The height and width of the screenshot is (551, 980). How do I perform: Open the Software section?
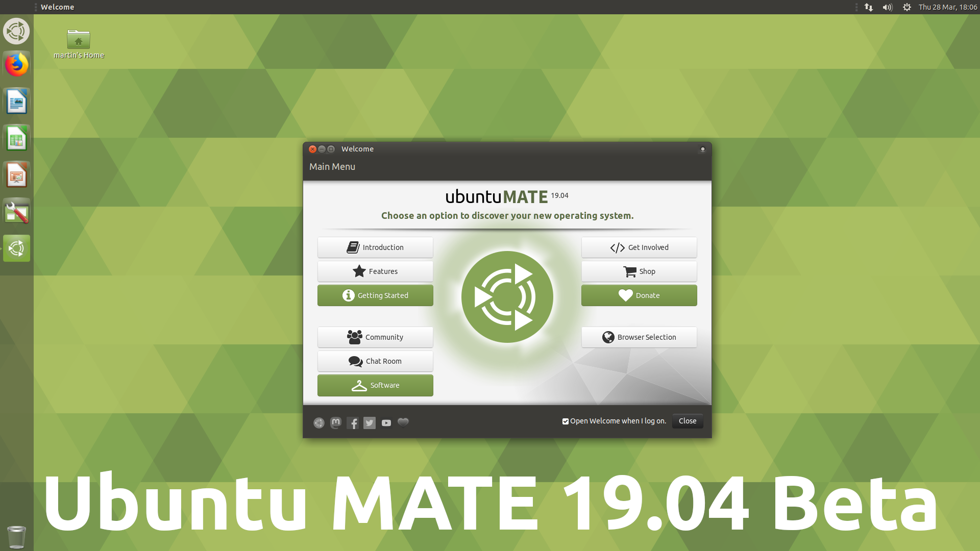pos(375,384)
